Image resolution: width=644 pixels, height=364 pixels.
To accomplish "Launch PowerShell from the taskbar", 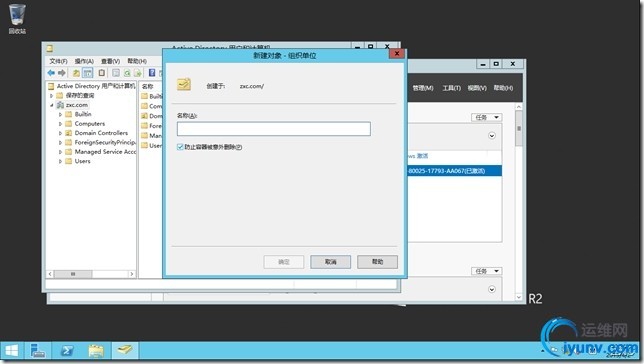I will [x=67, y=351].
